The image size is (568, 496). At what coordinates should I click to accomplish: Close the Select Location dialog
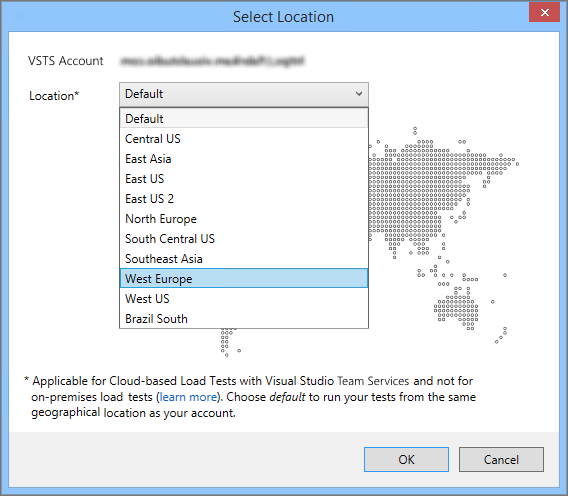click(x=544, y=13)
